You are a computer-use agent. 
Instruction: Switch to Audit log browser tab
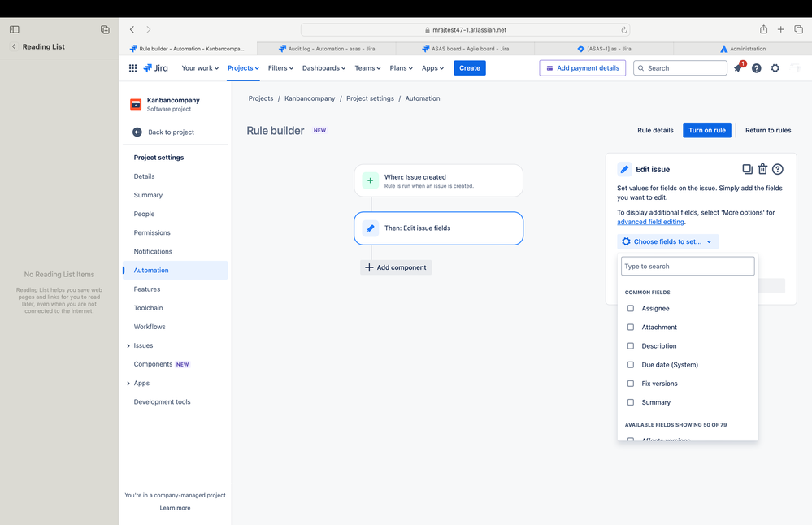pyautogui.click(x=327, y=49)
